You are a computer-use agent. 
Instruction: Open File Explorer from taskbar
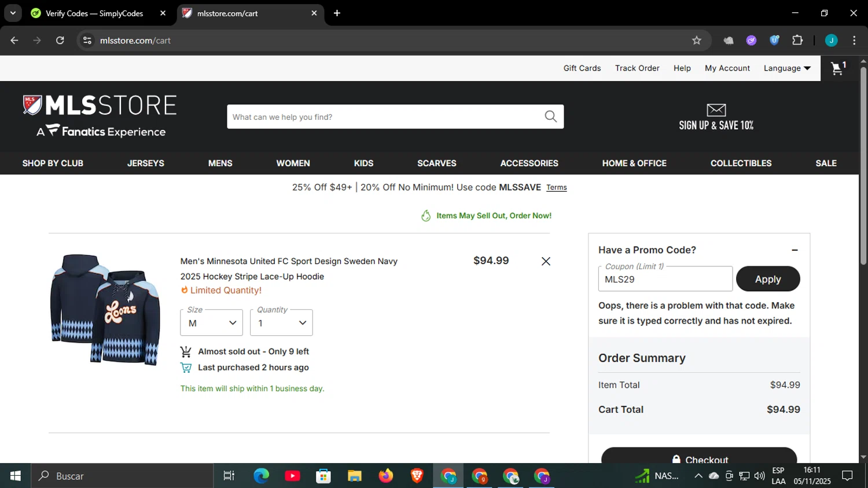point(355,476)
